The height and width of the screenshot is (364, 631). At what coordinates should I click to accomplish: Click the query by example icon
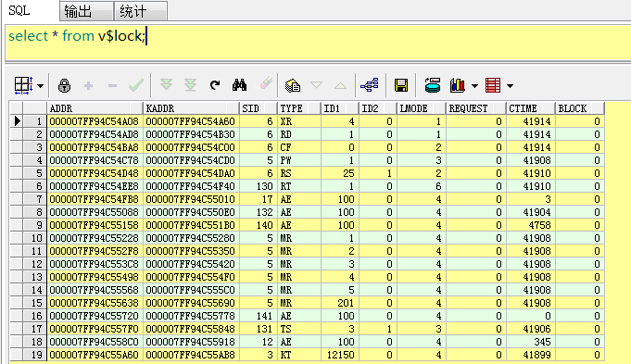(293, 85)
